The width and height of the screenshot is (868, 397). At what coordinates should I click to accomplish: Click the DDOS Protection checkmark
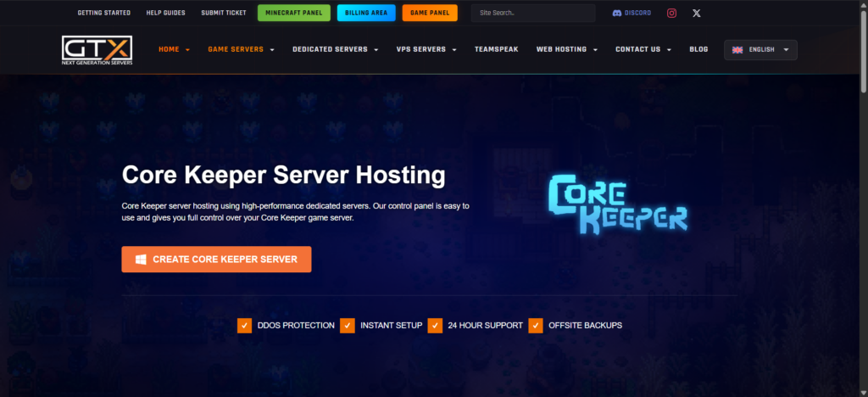point(245,325)
